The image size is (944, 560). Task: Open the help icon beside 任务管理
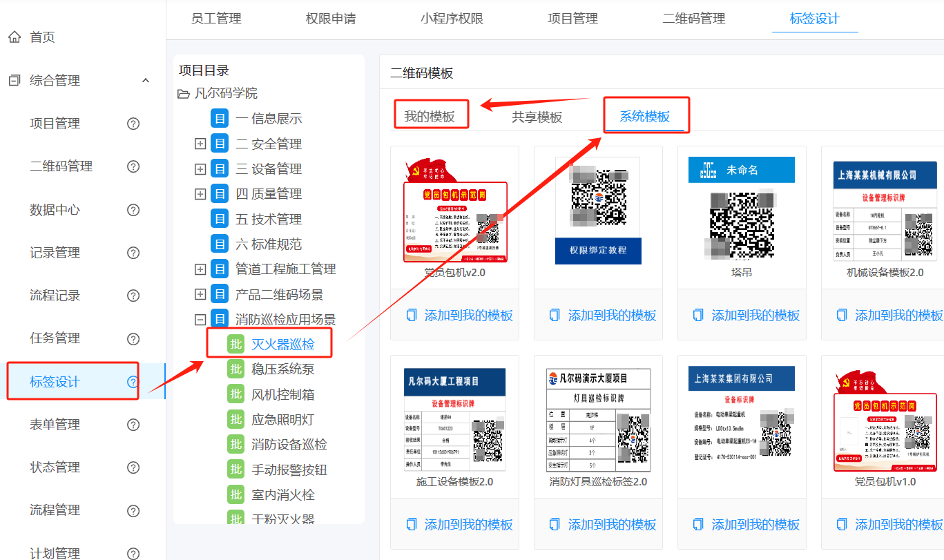pyautogui.click(x=133, y=338)
